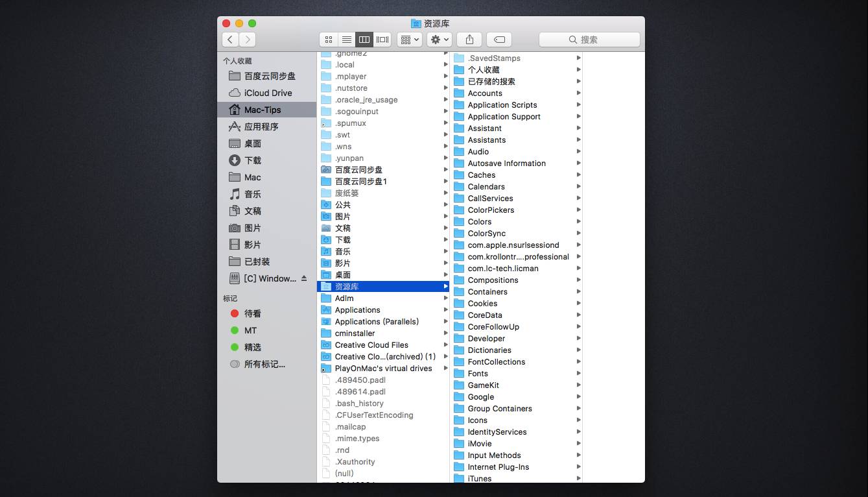Select column view toggle button
This screenshot has width=868, height=497.
(x=364, y=40)
